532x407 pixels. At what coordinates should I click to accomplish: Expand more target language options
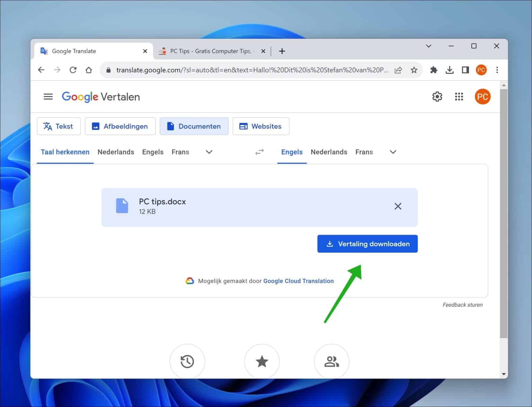click(x=393, y=152)
